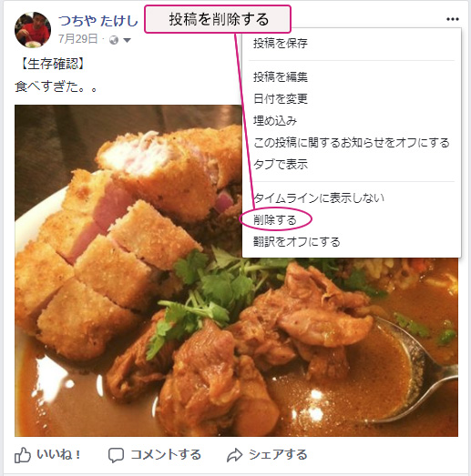This screenshot has height=476, width=471.
Task: Open the three-dot post options menu
Action: click(x=453, y=19)
